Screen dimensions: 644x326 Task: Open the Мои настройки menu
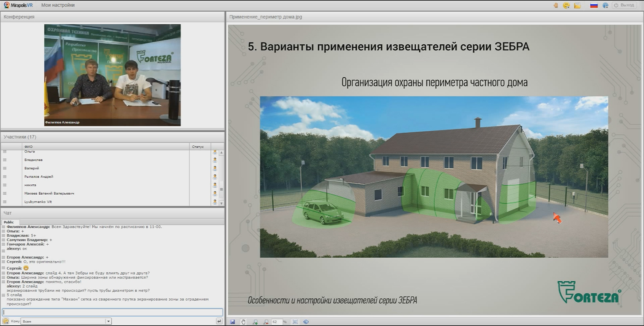click(58, 5)
